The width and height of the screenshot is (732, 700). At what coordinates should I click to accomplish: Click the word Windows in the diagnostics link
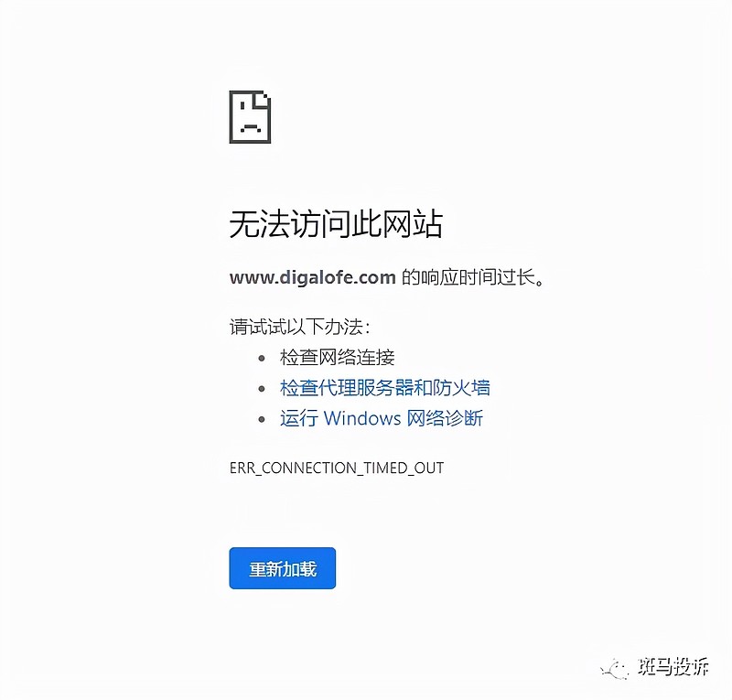[x=362, y=418]
